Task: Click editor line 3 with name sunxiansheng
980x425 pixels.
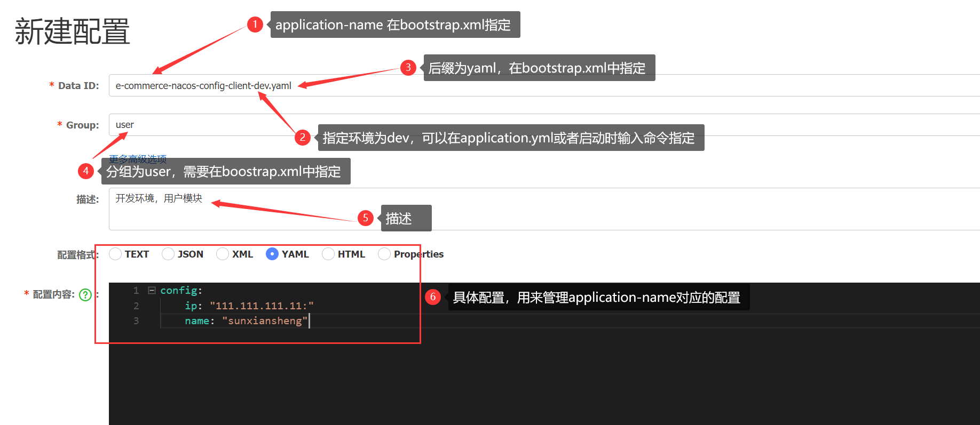Action: tap(246, 320)
